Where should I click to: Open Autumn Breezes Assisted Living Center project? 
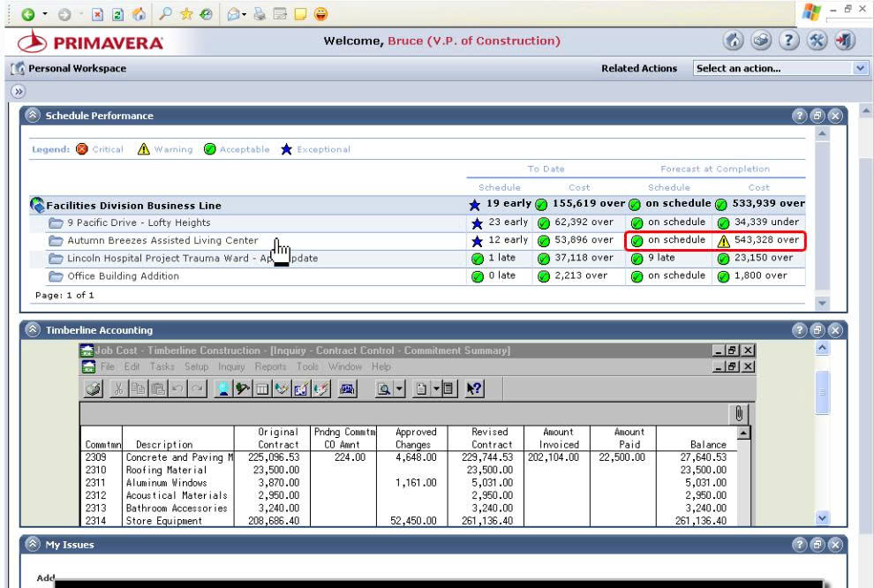pos(163,240)
